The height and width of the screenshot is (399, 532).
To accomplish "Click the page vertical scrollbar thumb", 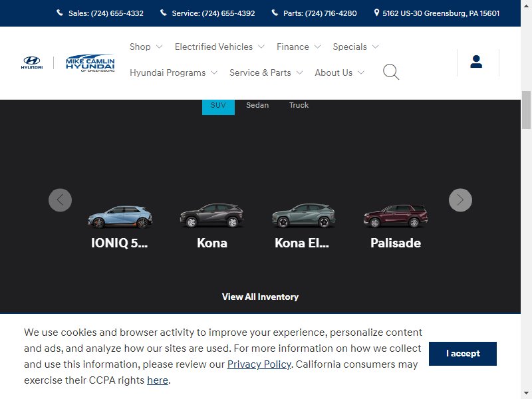I will coord(526,110).
